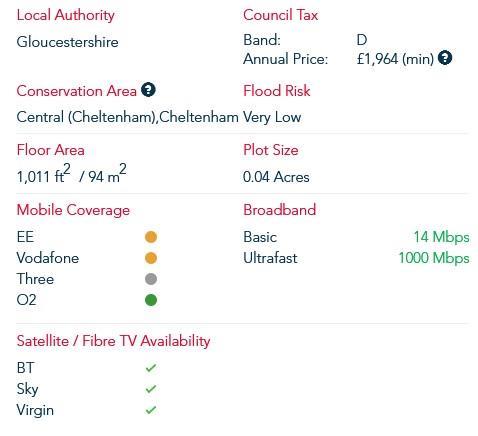478x436 pixels.
Task: Click the 14 Mbps Basic speed value
Action: (441, 237)
